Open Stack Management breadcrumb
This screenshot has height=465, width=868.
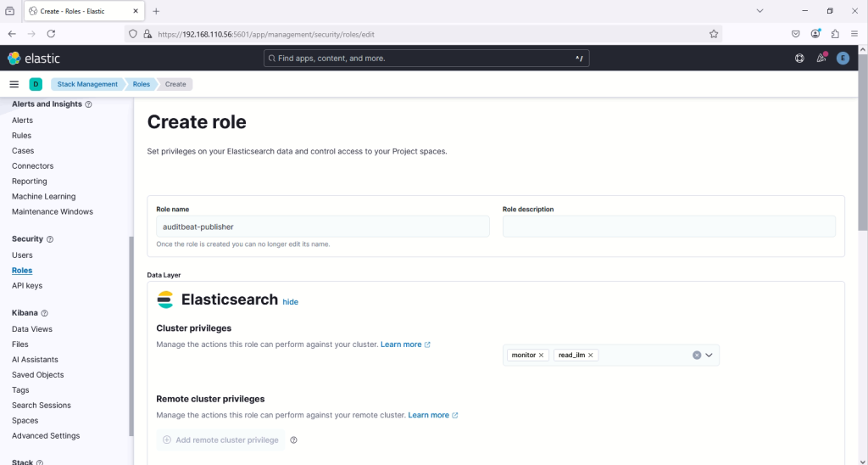point(87,84)
